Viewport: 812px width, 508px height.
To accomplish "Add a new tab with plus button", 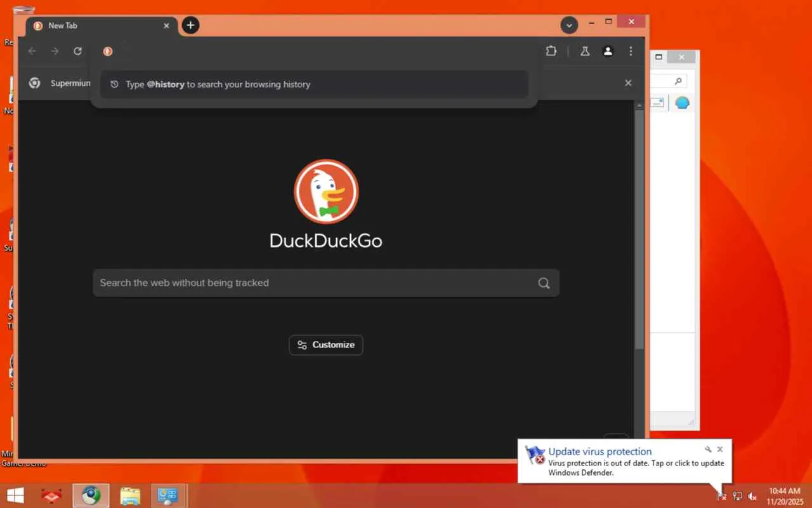I will (x=190, y=25).
